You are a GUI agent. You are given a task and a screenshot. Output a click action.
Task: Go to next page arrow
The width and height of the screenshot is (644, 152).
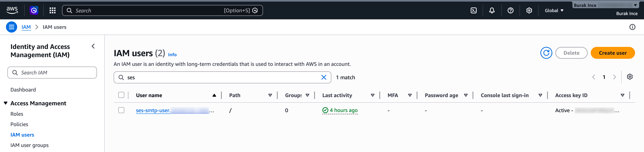pyautogui.click(x=615, y=77)
